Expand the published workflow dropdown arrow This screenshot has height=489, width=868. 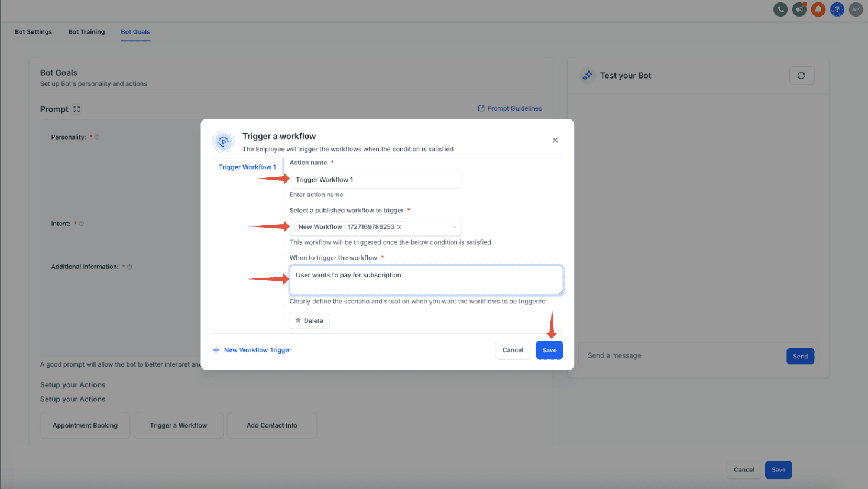454,227
